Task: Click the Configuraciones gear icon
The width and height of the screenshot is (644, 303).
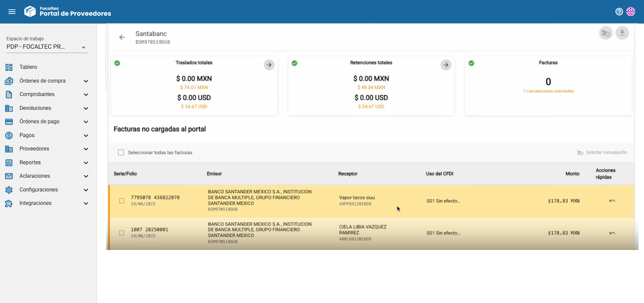Action: tap(9, 190)
